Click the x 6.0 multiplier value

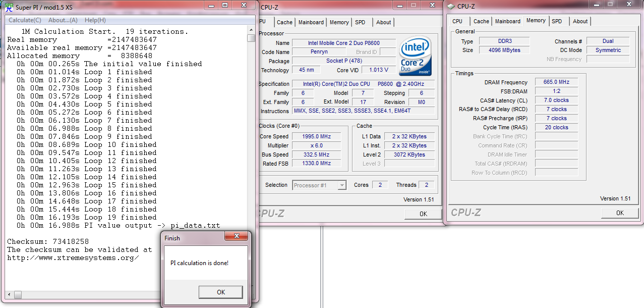coord(316,145)
